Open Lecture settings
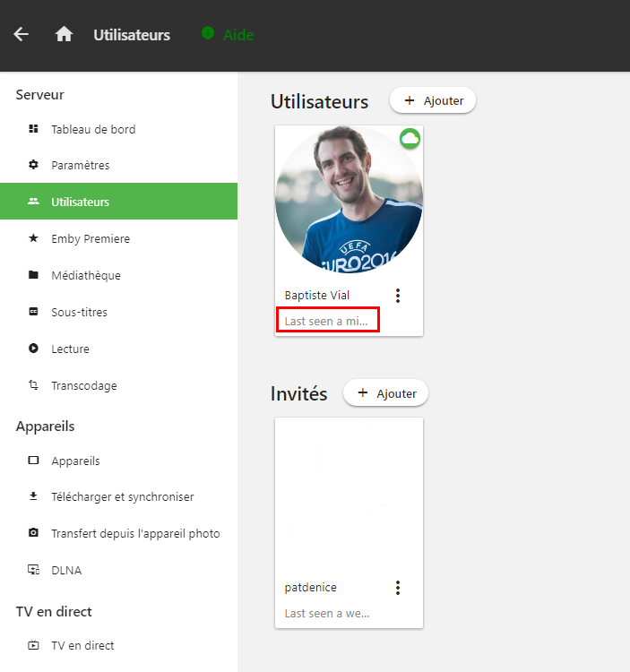 pyautogui.click(x=118, y=349)
